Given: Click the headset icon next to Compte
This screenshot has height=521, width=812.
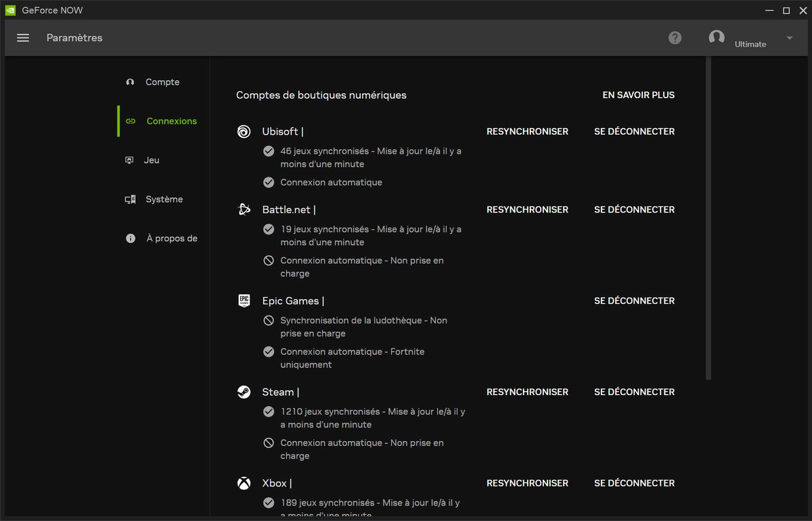Looking at the screenshot, I should point(130,82).
